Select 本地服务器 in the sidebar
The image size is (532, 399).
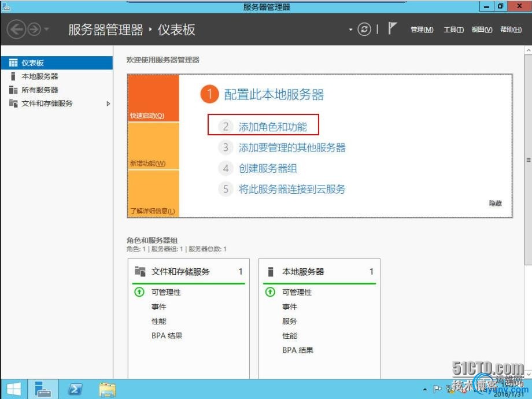point(57,76)
